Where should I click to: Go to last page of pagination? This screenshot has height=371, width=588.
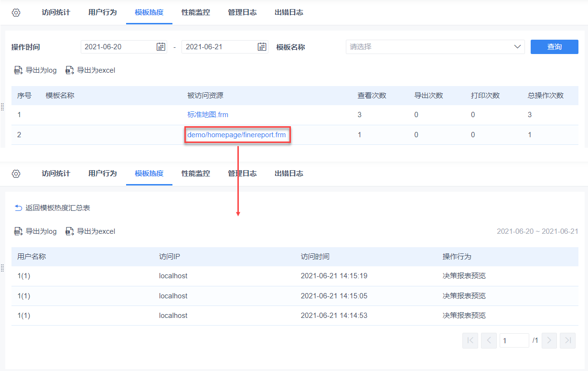[x=567, y=340]
